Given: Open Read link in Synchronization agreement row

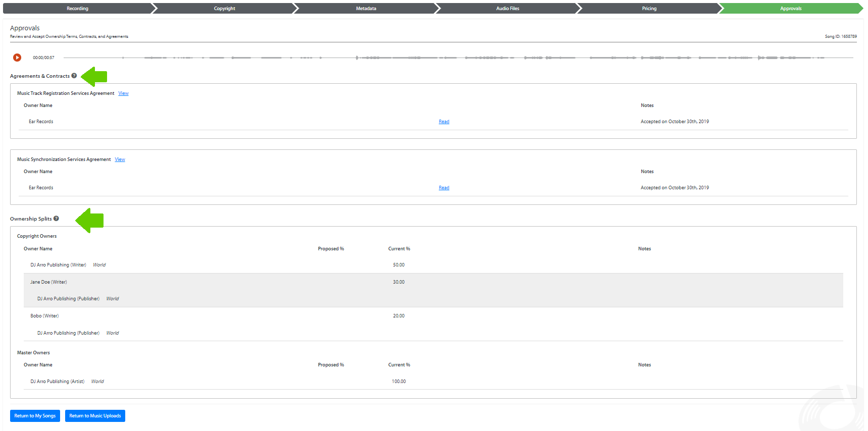Looking at the screenshot, I should [444, 188].
